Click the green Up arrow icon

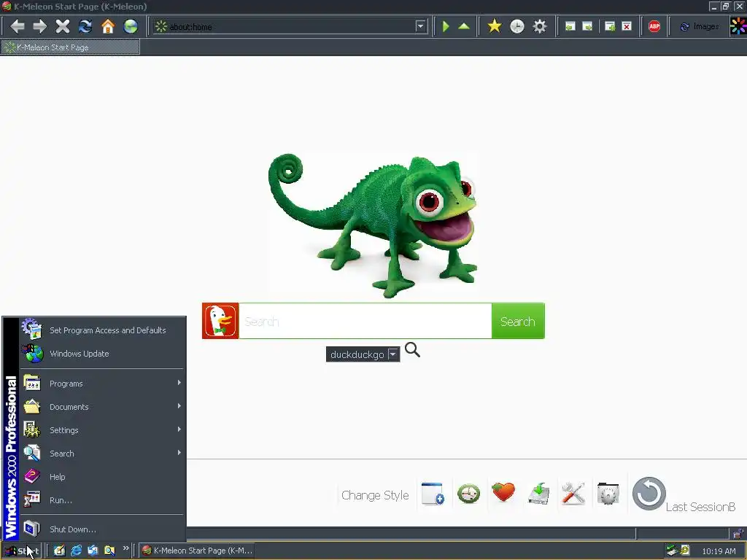tap(463, 26)
